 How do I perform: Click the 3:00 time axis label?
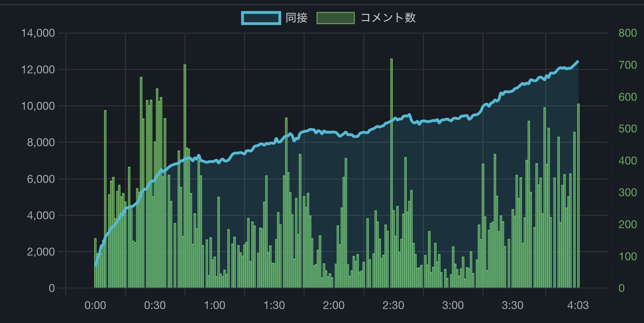click(453, 305)
